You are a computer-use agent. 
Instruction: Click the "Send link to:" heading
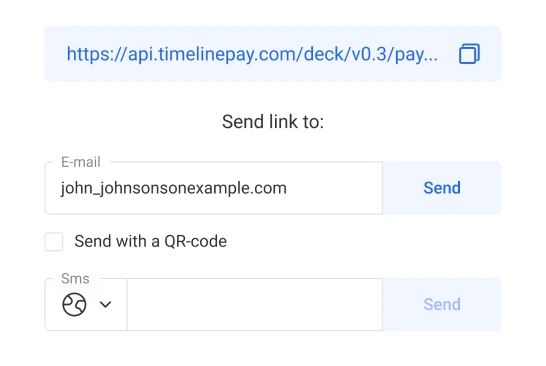[x=273, y=122]
